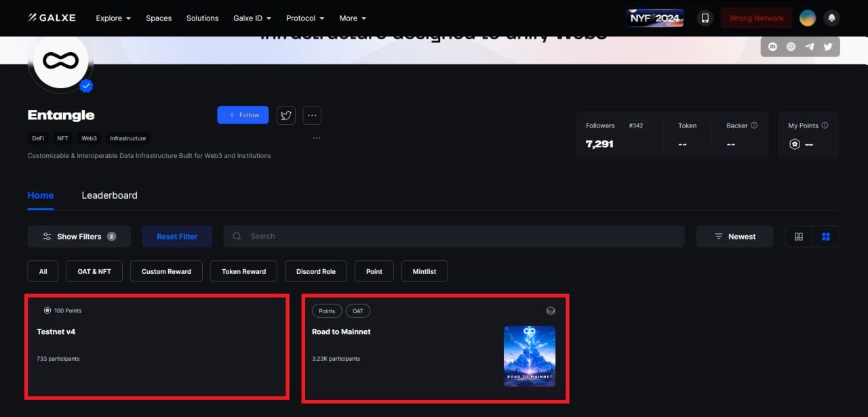The height and width of the screenshot is (417, 868).
Task: Click the Infrastructure tag
Action: (x=127, y=138)
